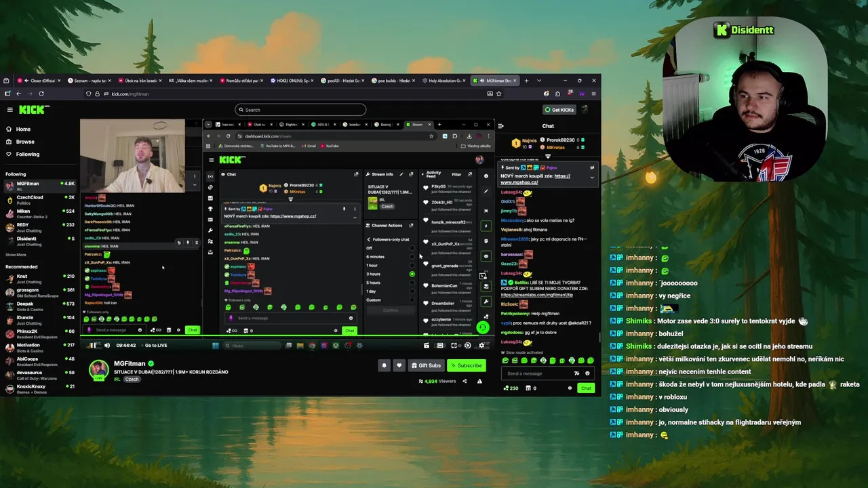Open Following in the Kick sidebar
This screenshot has height=488, width=868.
[x=22, y=154]
